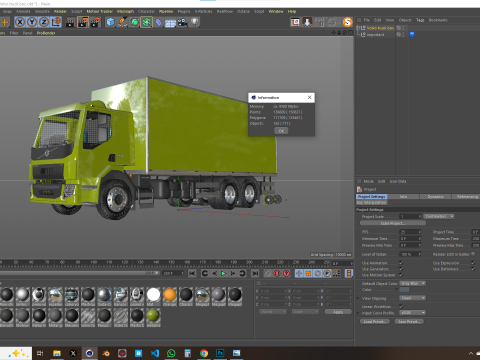Click the default Color swatch
Image resolution: width=480 pixels, height=360 pixels.
click(x=404, y=290)
